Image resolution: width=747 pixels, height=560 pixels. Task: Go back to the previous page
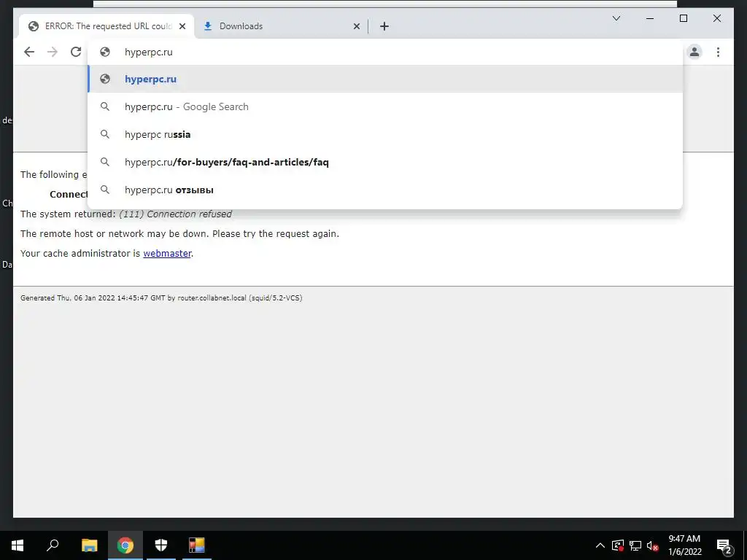(x=29, y=52)
